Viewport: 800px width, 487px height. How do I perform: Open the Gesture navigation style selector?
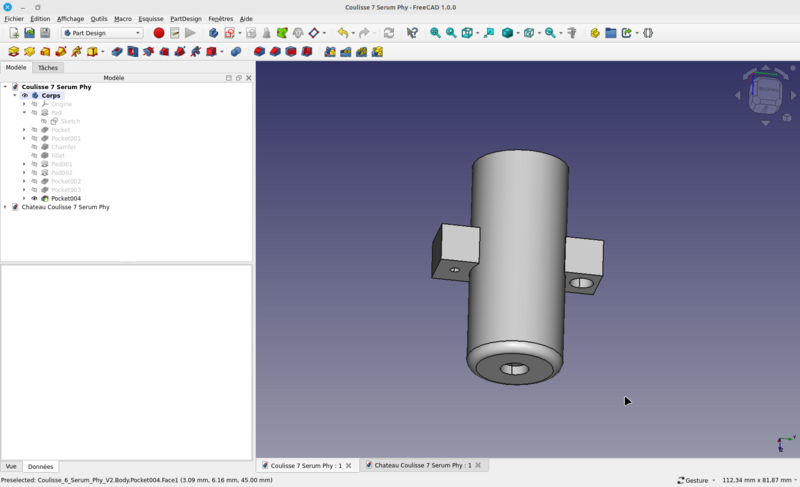click(x=696, y=480)
